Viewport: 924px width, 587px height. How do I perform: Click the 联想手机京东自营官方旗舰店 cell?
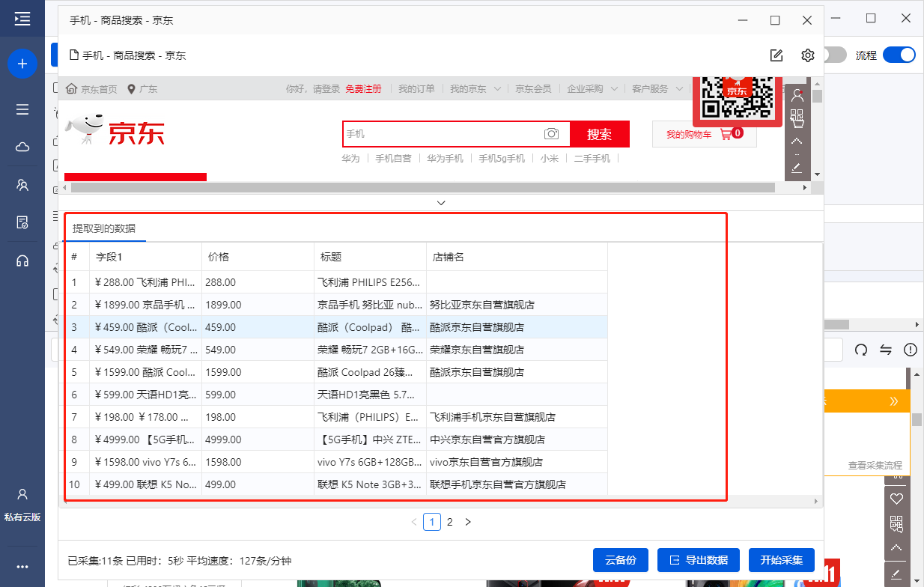517,484
